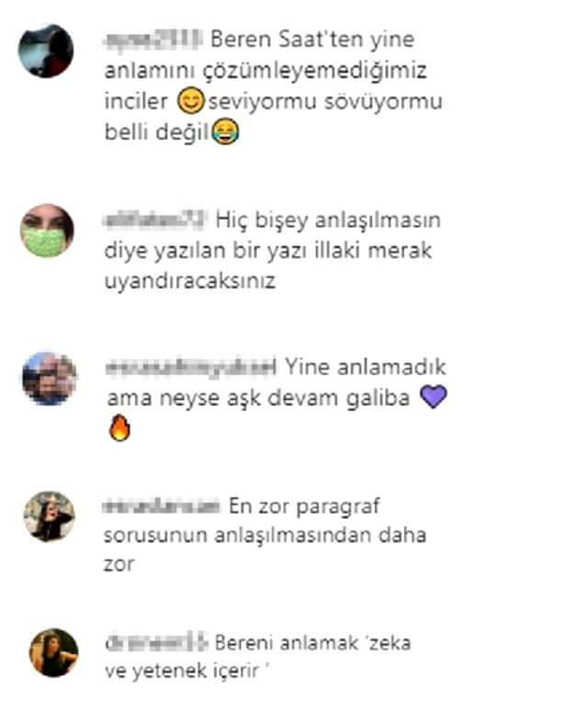This screenshot has width=588, height=701.
Task: Click the comment text 'seviyormu sövüyormu'
Action: 325,101
